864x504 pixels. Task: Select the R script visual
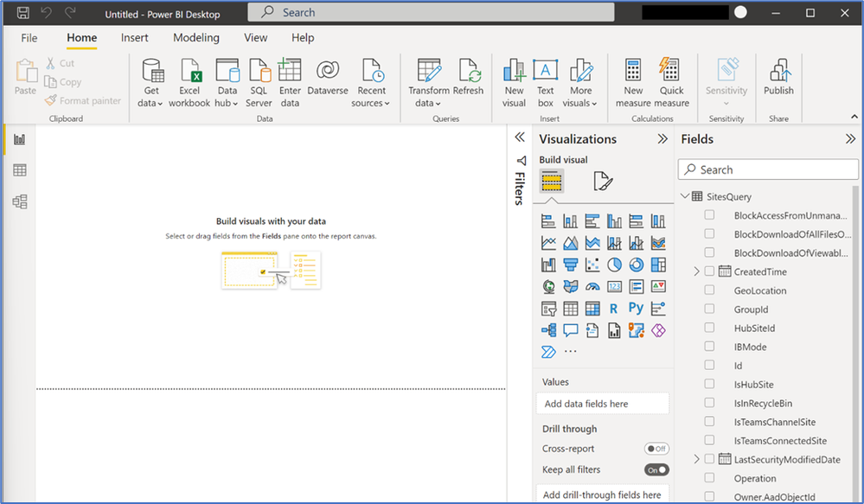614,309
